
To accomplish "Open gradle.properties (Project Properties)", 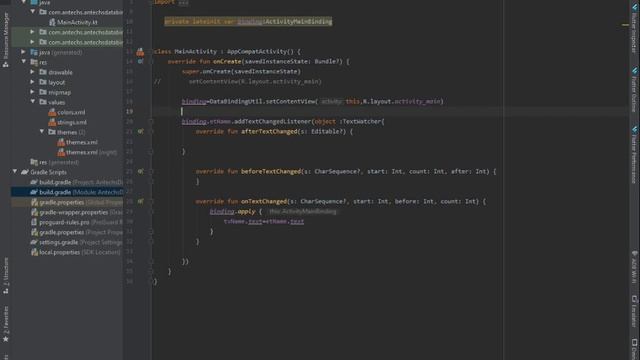I will point(81,232).
